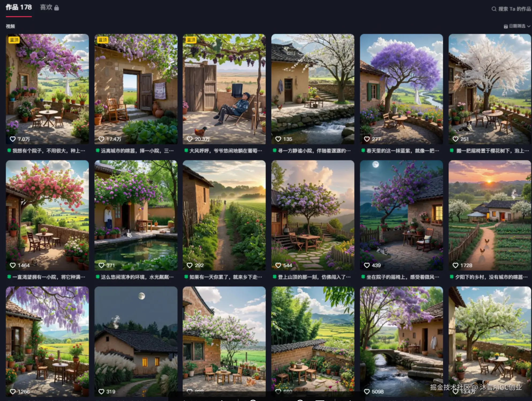The height and width of the screenshot is (401, 532).
Task: Click the heart icon showing 7.0万 likes
Action: 13,139
